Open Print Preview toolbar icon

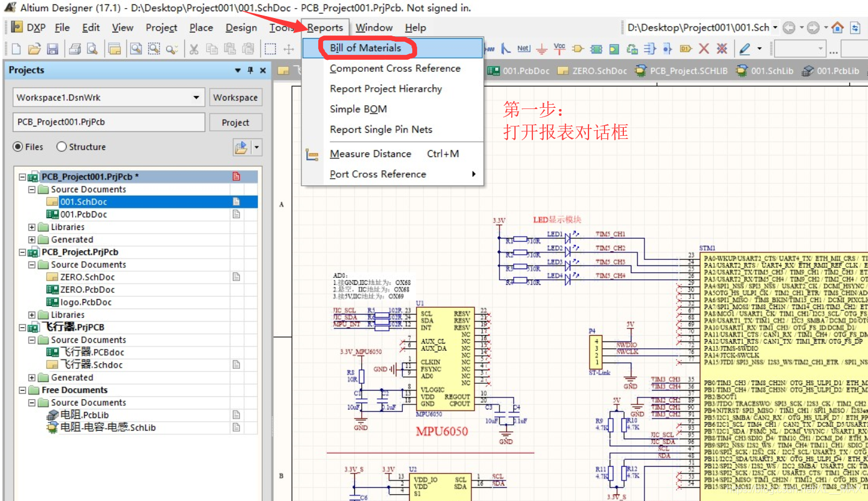click(x=92, y=49)
